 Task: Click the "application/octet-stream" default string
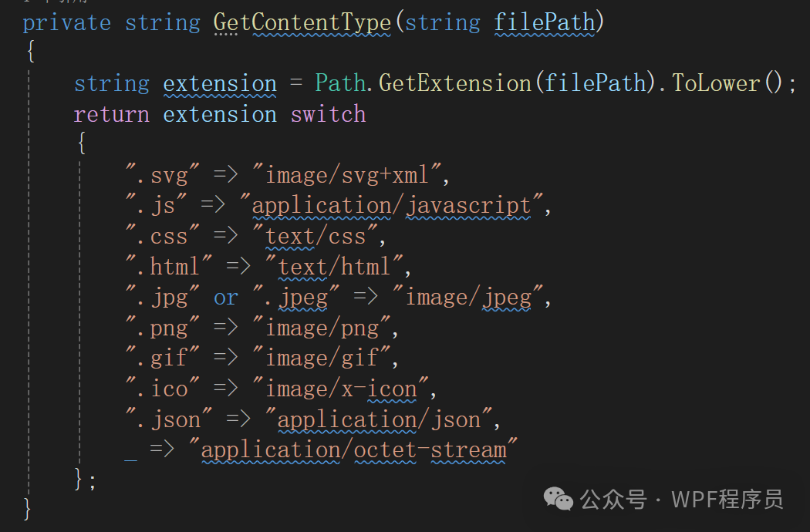(353, 450)
